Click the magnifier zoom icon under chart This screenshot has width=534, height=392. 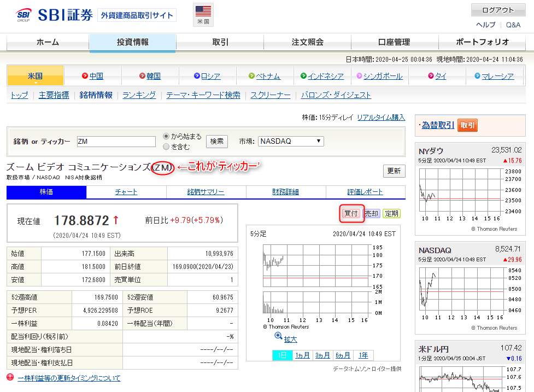click(x=278, y=336)
